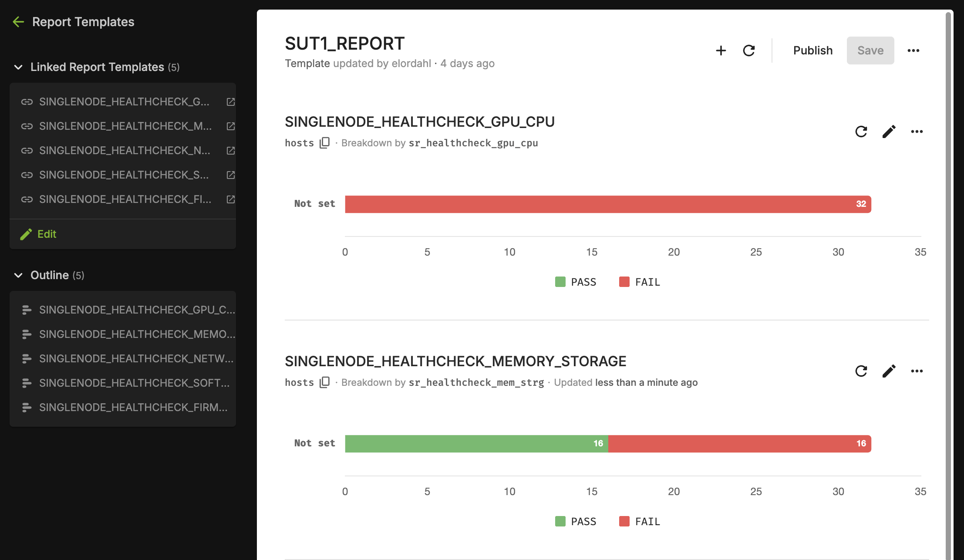Screen dimensions: 964x560
Task: Refresh the MEMORY_STORAGE chart
Action: coord(861,371)
